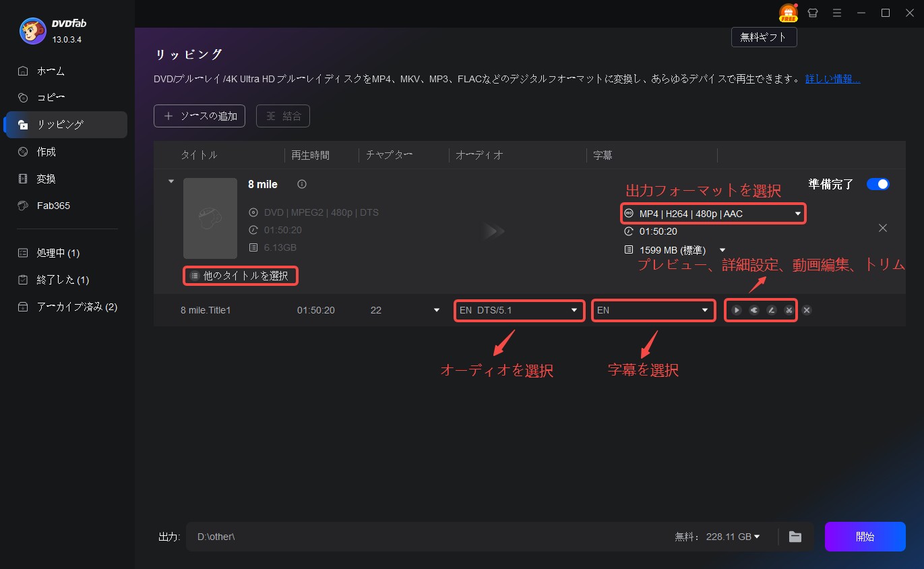Click 他のタイトルを選択 button

click(241, 276)
